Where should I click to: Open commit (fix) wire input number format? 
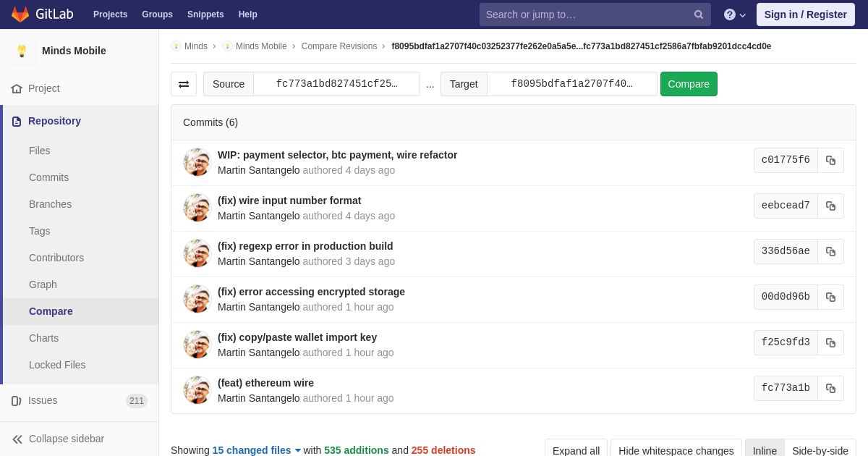tap(289, 200)
